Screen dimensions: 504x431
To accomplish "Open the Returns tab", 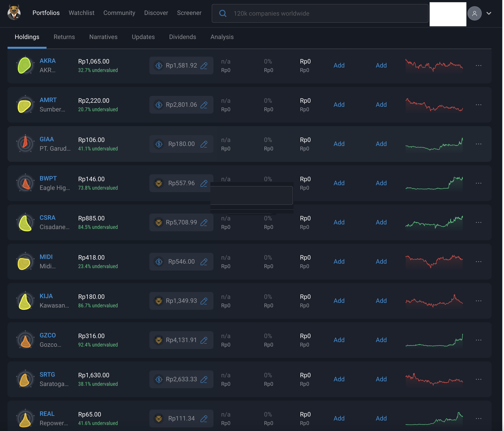I will [64, 37].
